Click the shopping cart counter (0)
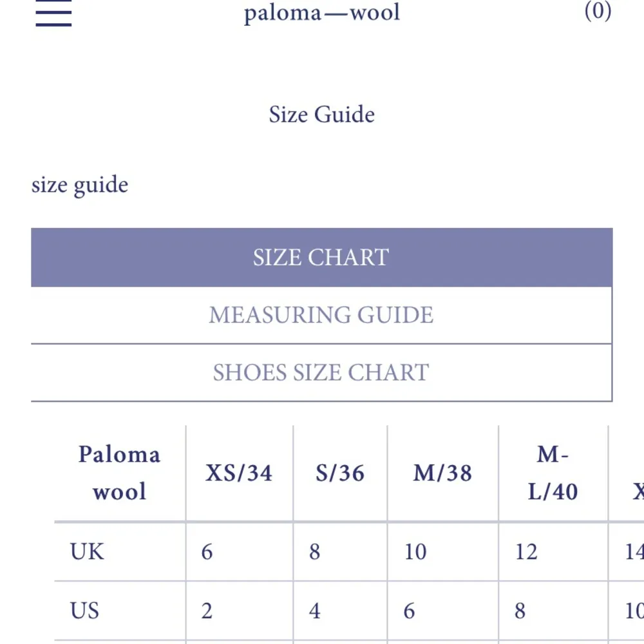 [x=598, y=11]
